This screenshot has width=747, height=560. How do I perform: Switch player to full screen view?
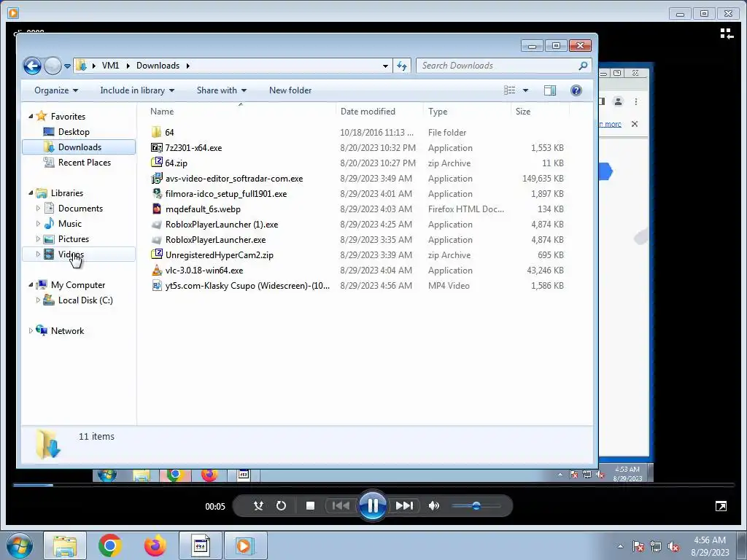(721, 506)
